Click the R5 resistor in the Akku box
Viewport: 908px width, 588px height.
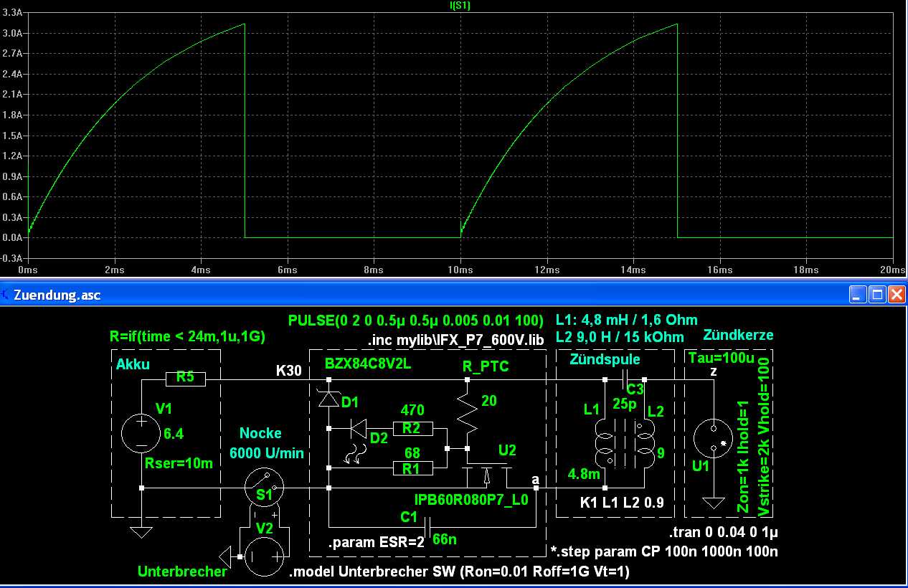point(185,379)
